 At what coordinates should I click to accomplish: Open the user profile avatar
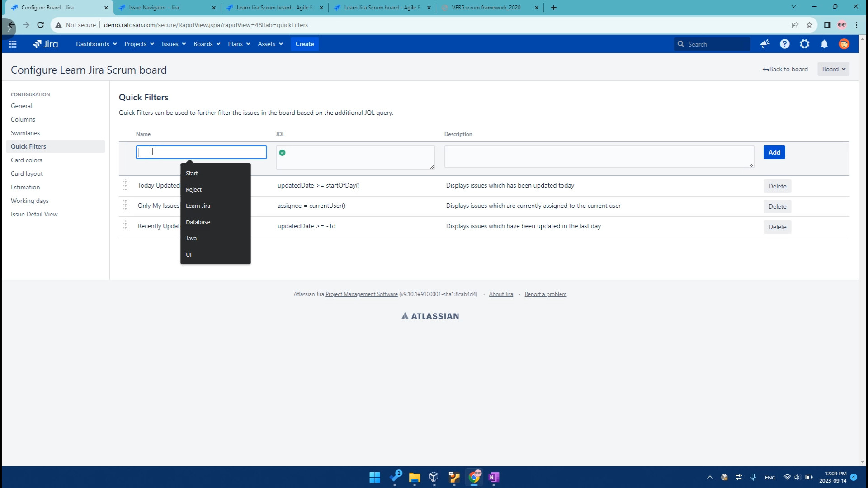(844, 44)
